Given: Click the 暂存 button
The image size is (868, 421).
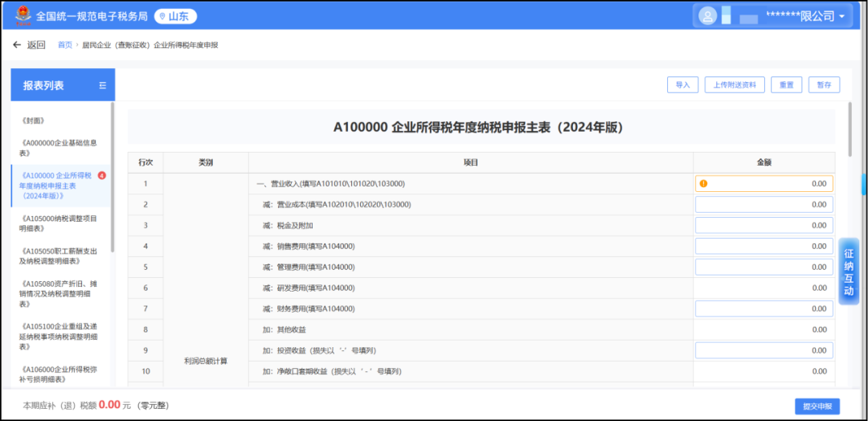Looking at the screenshot, I should point(824,84).
